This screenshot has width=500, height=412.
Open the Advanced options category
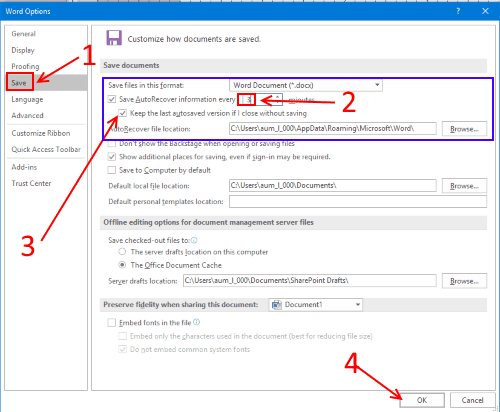(27, 116)
